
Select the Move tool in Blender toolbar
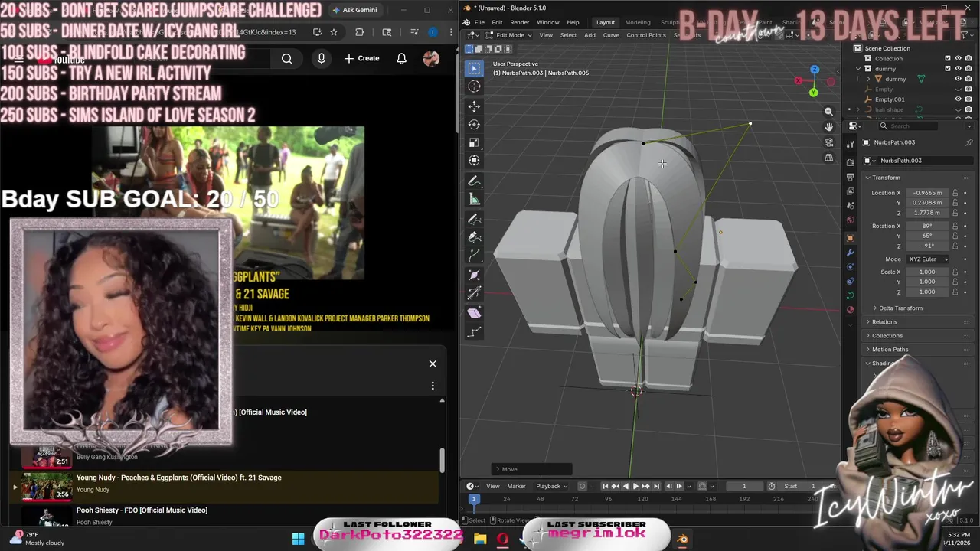tap(474, 106)
